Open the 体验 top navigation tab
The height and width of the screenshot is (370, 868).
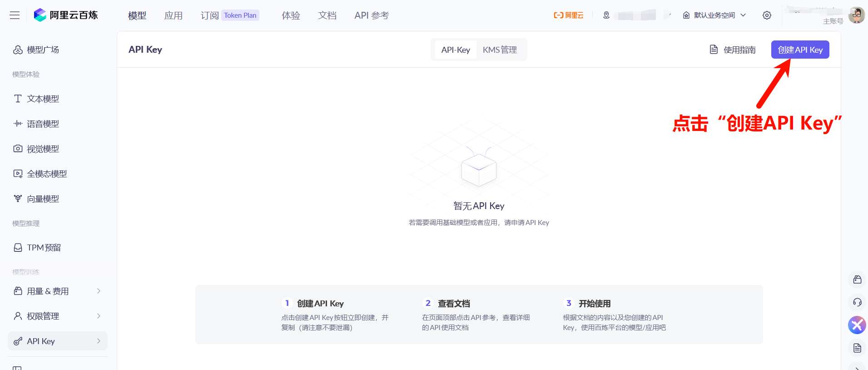(x=291, y=15)
